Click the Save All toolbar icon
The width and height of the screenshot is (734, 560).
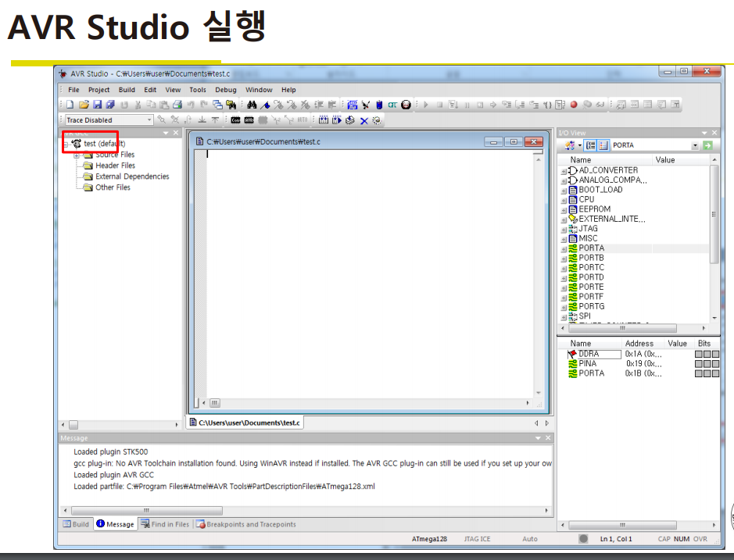click(110, 103)
